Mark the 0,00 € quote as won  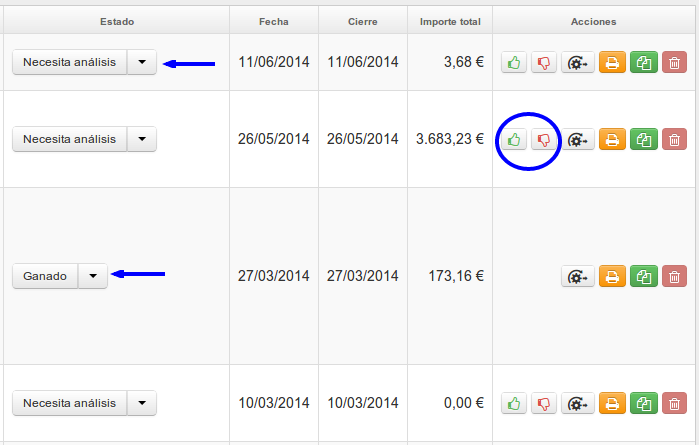[x=514, y=404]
